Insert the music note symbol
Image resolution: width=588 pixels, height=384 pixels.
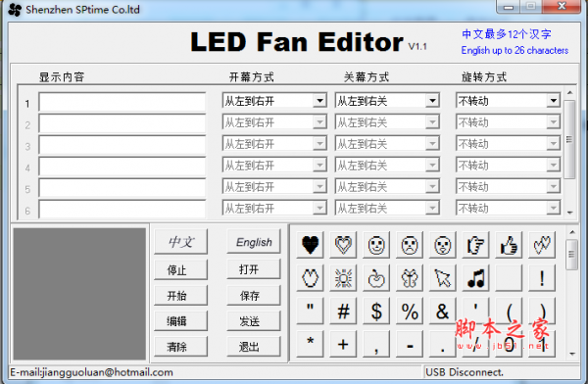point(475,278)
